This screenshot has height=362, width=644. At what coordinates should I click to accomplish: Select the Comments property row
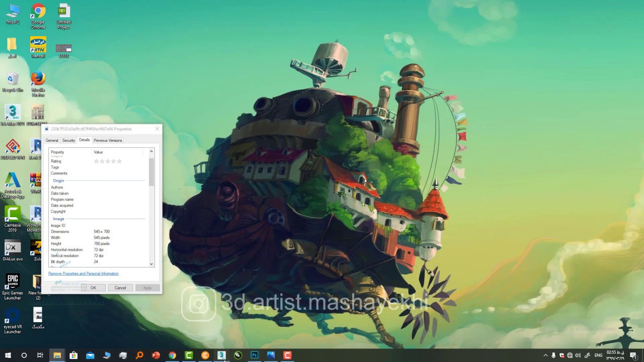pos(98,173)
